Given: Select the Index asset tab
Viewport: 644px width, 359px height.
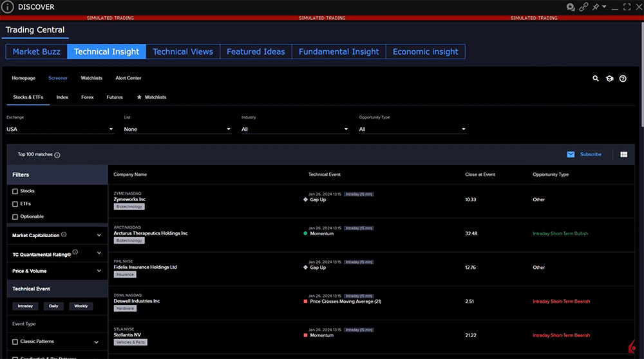Looking at the screenshot, I should (62, 97).
